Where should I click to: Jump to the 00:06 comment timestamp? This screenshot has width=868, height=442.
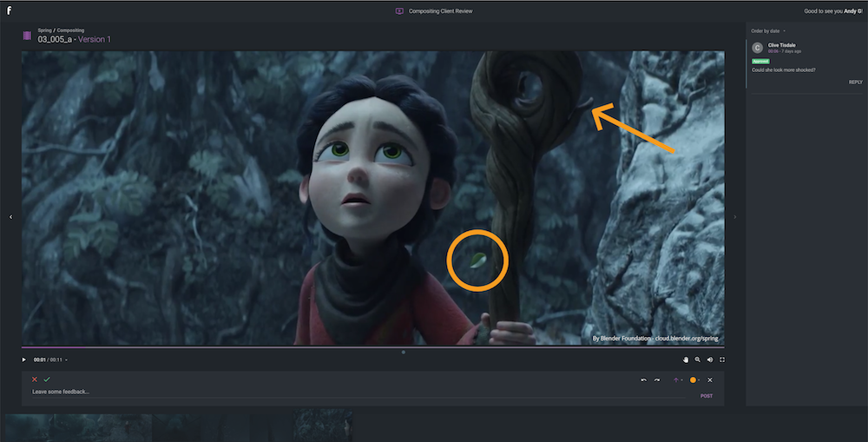(x=773, y=51)
